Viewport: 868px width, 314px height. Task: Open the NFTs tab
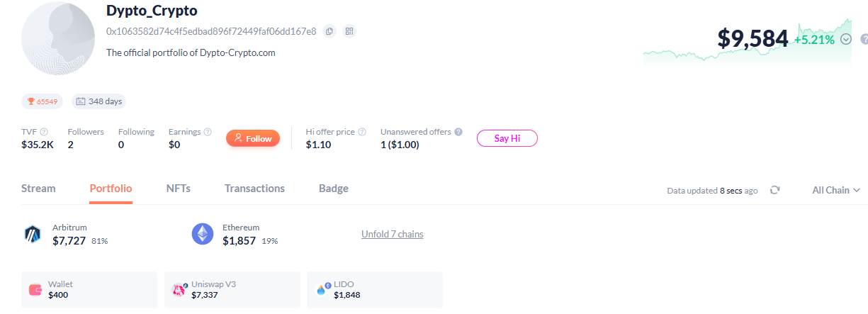click(x=179, y=189)
